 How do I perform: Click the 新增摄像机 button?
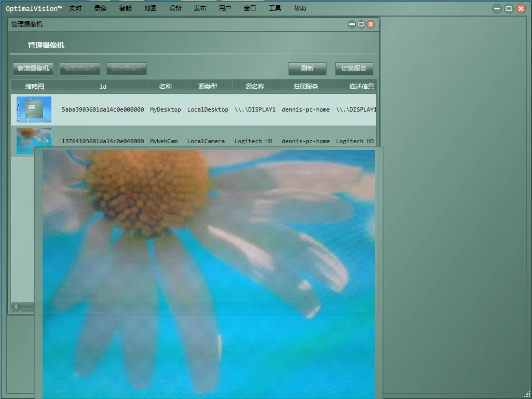(33, 68)
